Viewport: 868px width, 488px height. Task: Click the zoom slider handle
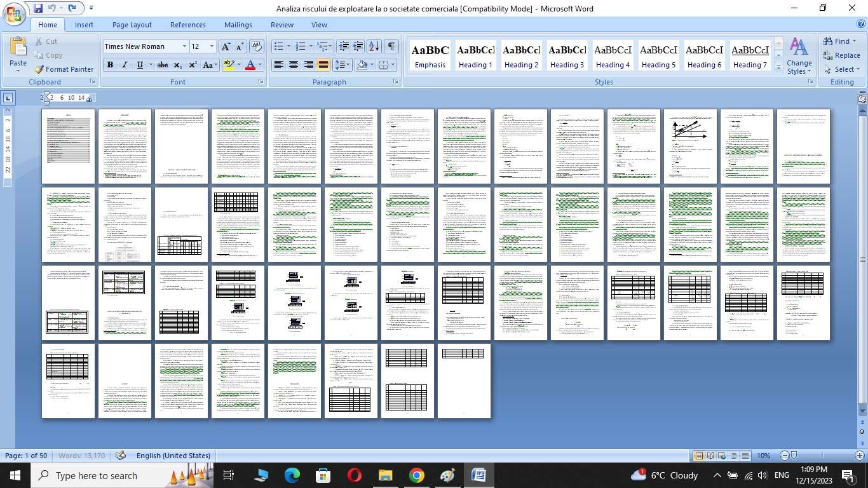794,456
